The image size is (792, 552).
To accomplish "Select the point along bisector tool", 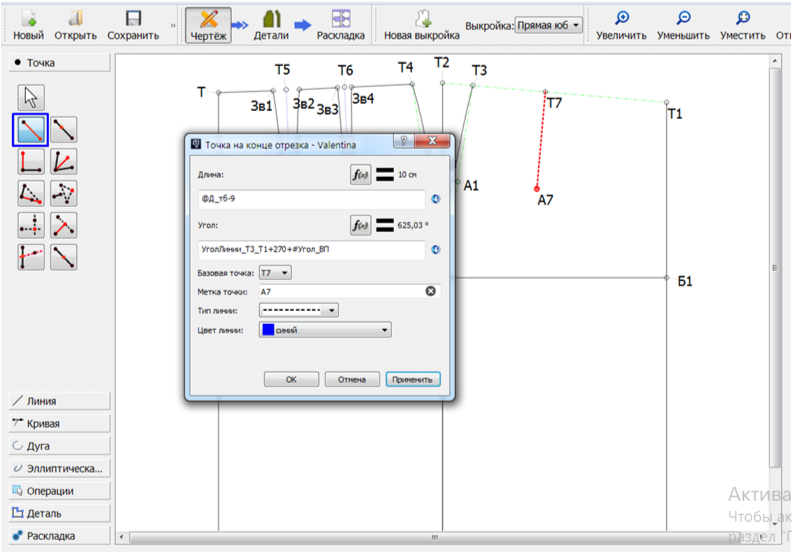I will click(x=64, y=162).
